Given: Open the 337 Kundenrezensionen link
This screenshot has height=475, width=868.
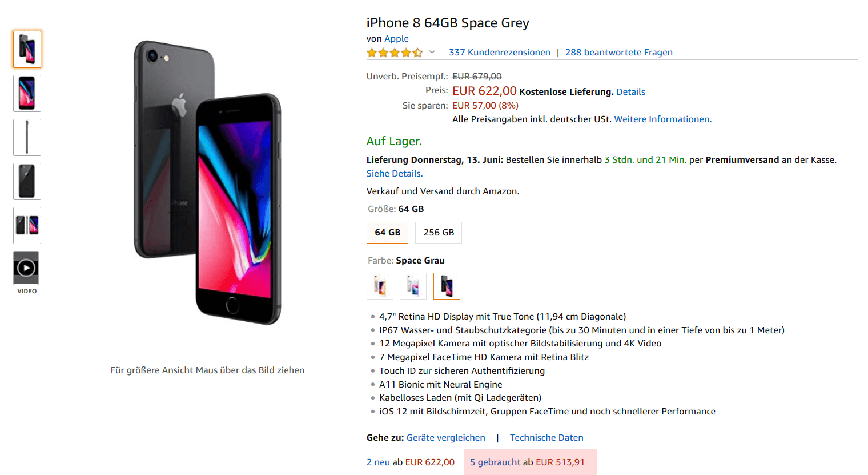Looking at the screenshot, I should (x=499, y=53).
